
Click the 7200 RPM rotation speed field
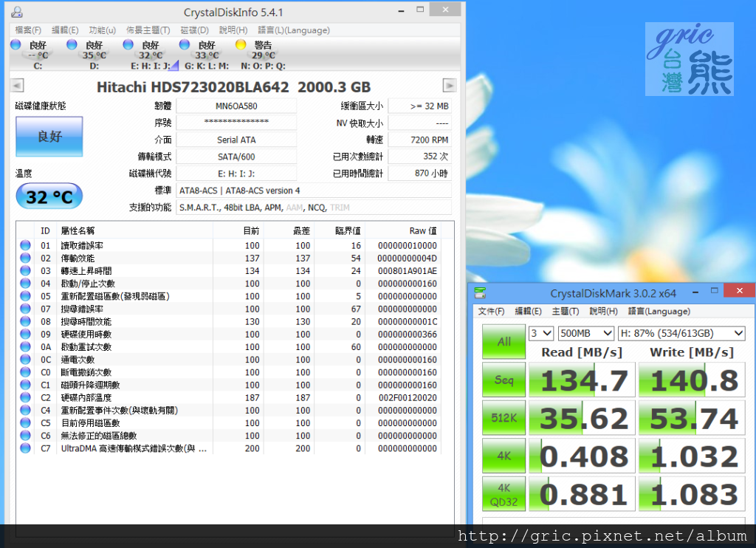420,140
